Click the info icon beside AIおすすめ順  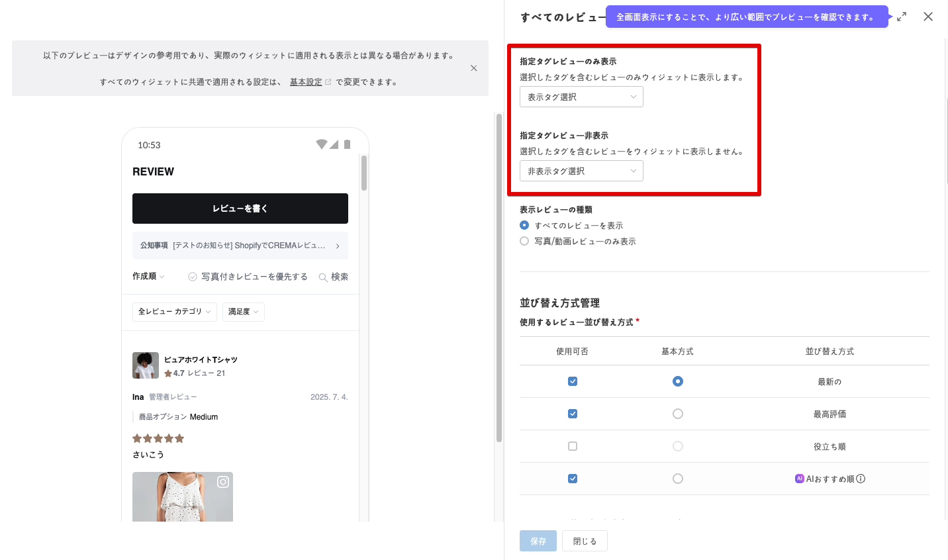pos(861,479)
